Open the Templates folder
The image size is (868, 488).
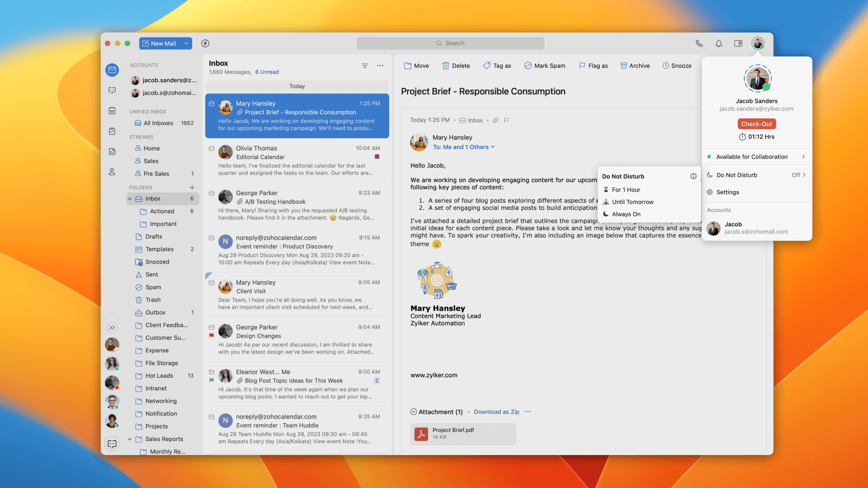[163, 249]
